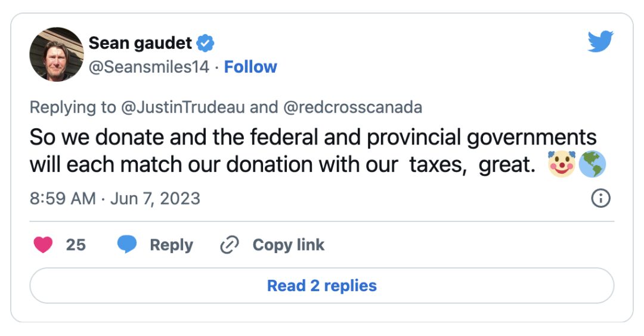This screenshot has height=336, width=644.
Task: Click the tweet text about matching donations
Action: coord(314,150)
